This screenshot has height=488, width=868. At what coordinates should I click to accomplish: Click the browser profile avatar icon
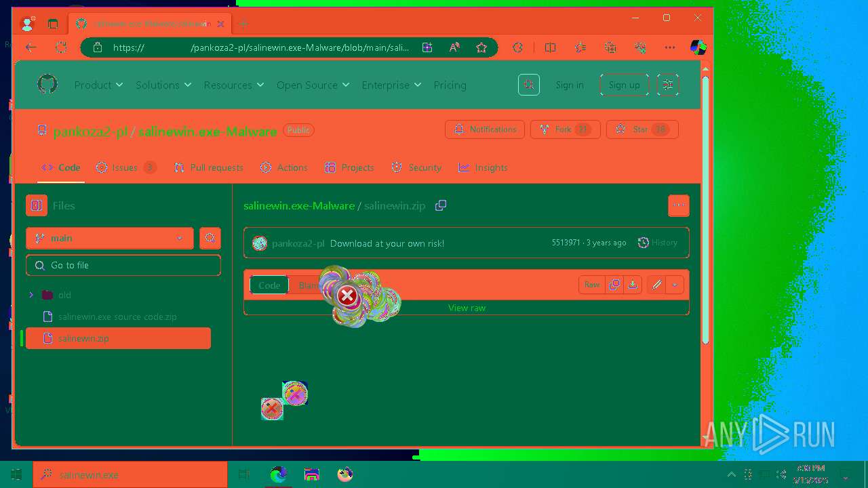click(28, 24)
